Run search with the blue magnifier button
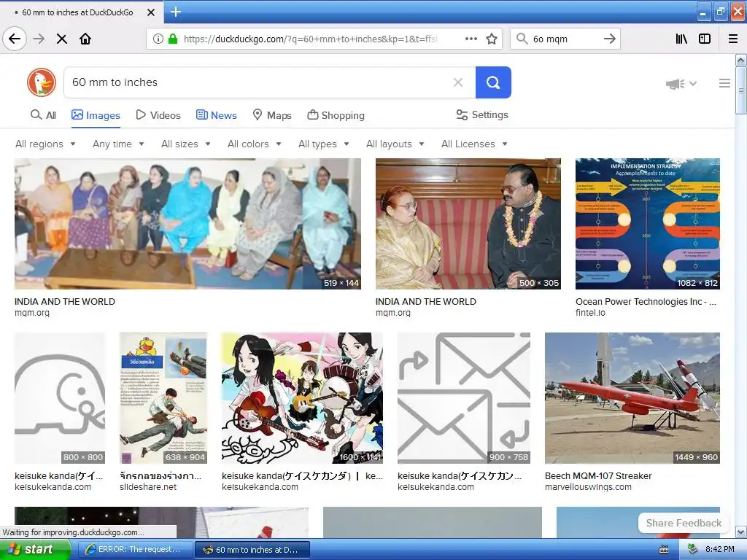The height and width of the screenshot is (560, 747). tap(493, 82)
